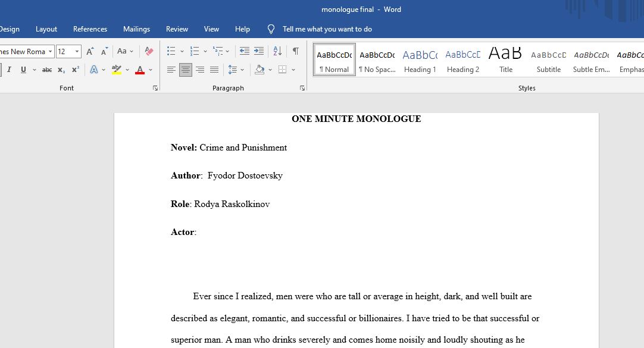644x348 pixels.
Task: Align text right
Action: (x=200, y=70)
